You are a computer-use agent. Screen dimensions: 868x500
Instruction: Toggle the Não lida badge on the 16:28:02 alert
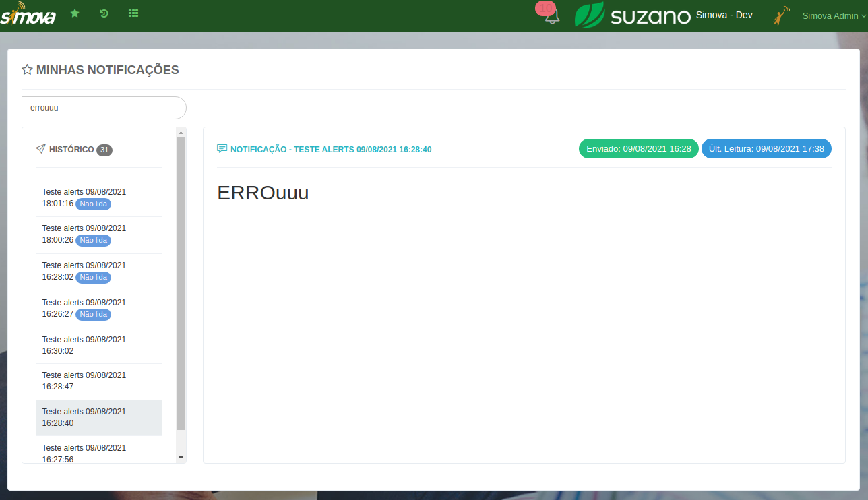click(x=93, y=277)
